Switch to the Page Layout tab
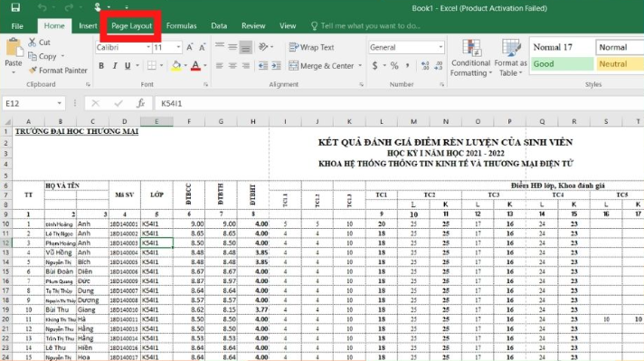 click(x=131, y=25)
